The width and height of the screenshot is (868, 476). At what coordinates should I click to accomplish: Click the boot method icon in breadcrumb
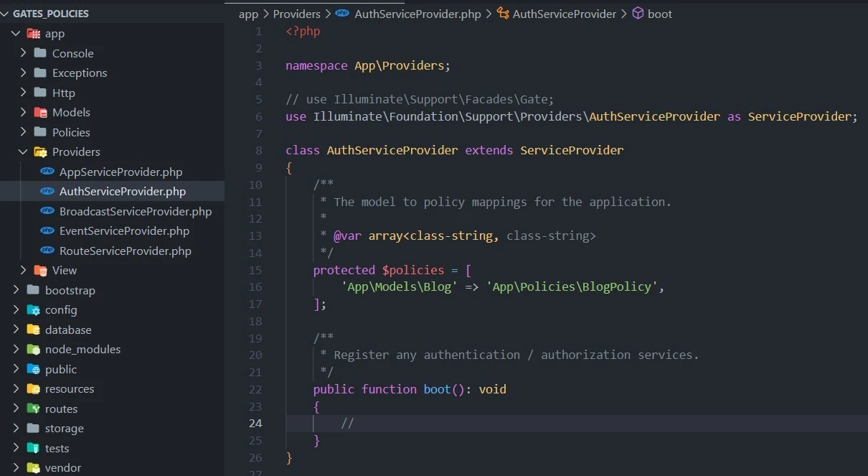[638, 14]
